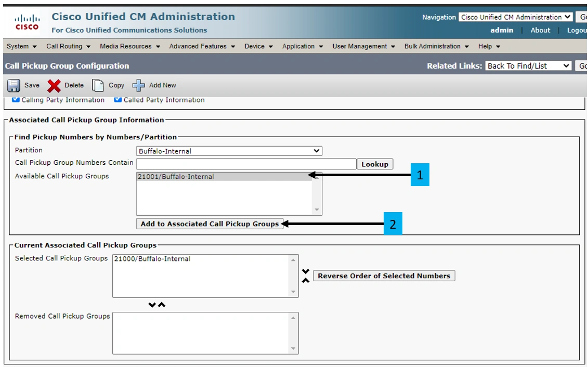
Task: Open the Partition dropdown
Action: [229, 151]
